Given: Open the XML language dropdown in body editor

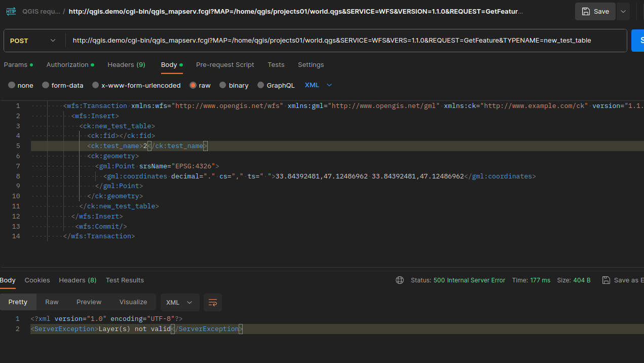Looking at the screenshot, I should (x=318, y=85).
